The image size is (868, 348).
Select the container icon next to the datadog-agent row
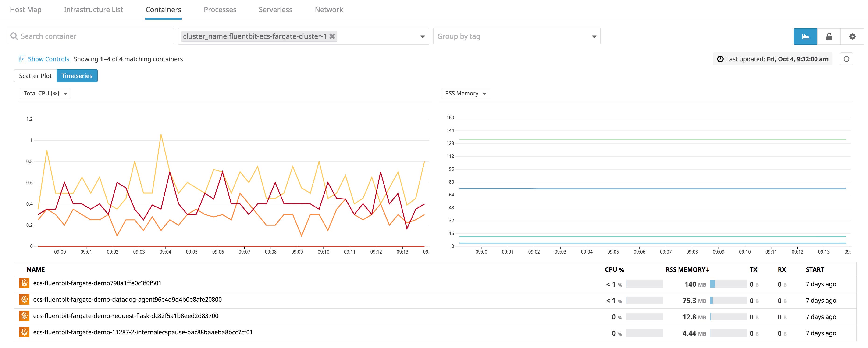(24, 300)
